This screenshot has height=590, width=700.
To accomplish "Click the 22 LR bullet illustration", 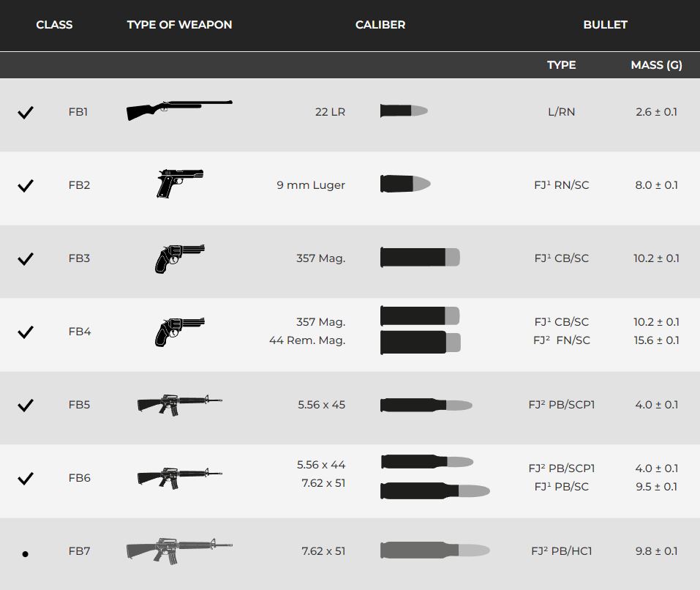I will tap(404, 111).
